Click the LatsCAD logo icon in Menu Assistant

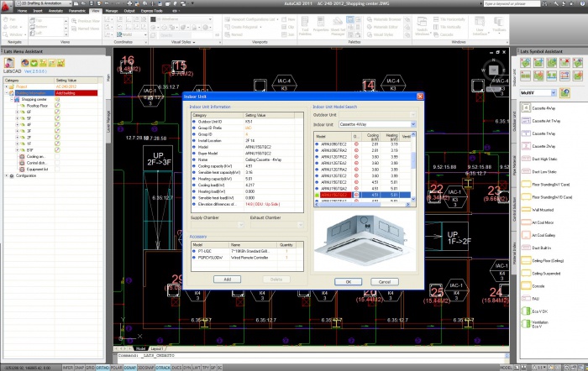9,63
